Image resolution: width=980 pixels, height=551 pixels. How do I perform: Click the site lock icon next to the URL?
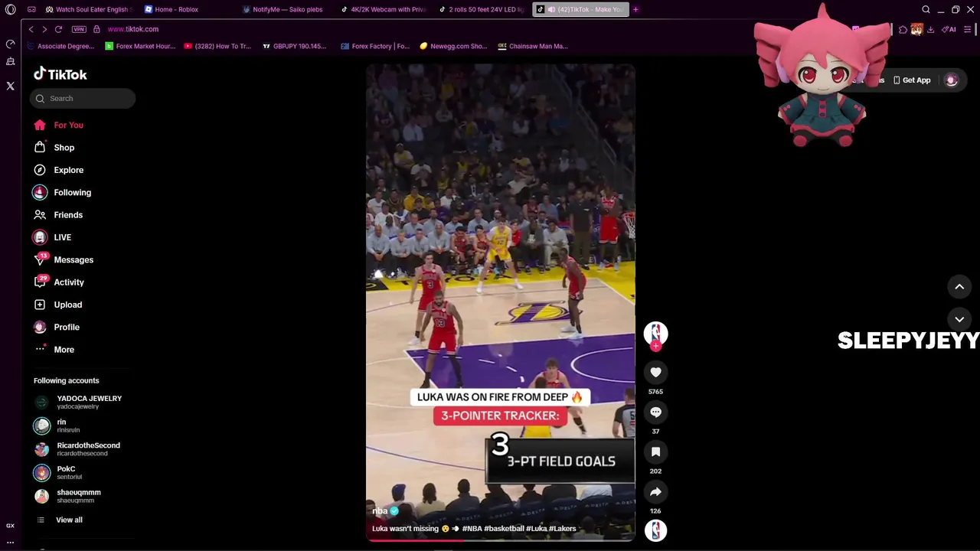tap(96, 29)
